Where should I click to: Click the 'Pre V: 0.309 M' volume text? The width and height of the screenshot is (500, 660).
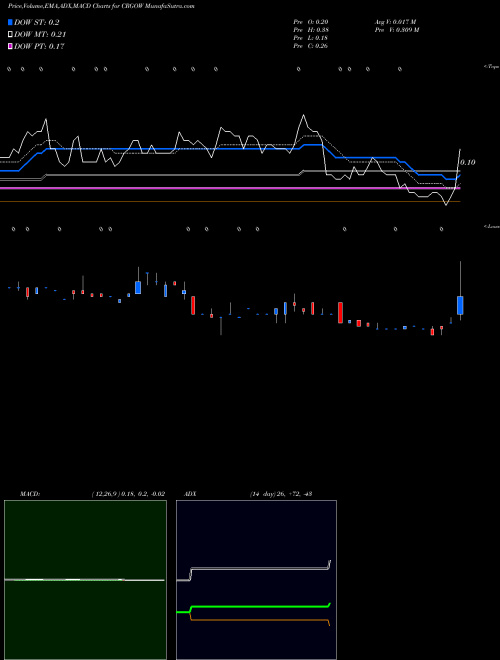point(397,30)
